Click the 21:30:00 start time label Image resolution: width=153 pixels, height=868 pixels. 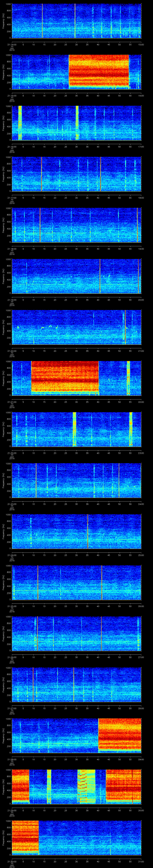tap(12, 862)
